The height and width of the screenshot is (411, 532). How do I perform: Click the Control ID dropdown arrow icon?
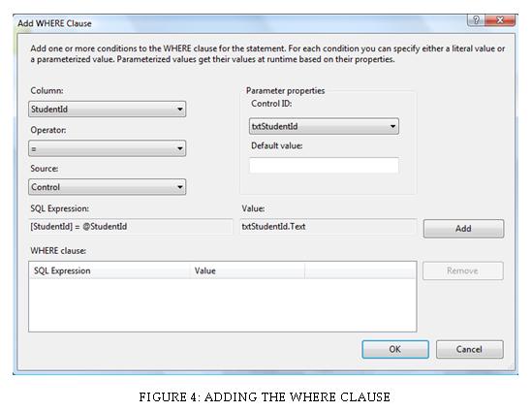coord(392,126)
